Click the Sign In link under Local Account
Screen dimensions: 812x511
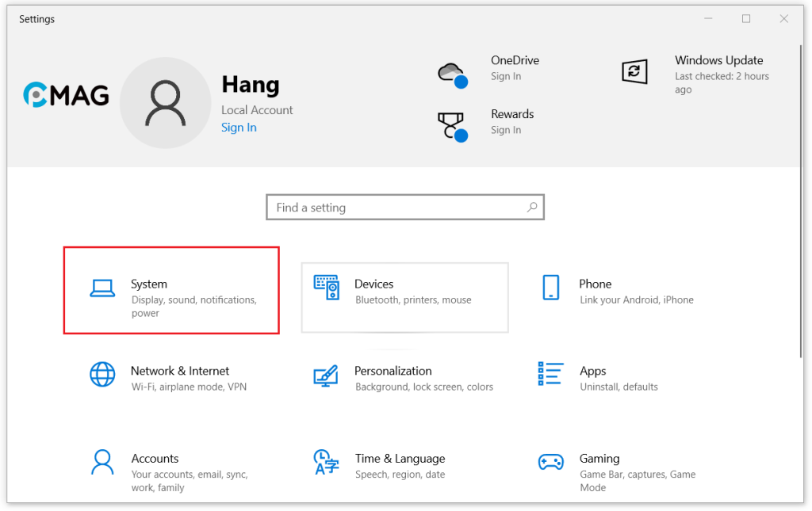(x=239, y=128)
